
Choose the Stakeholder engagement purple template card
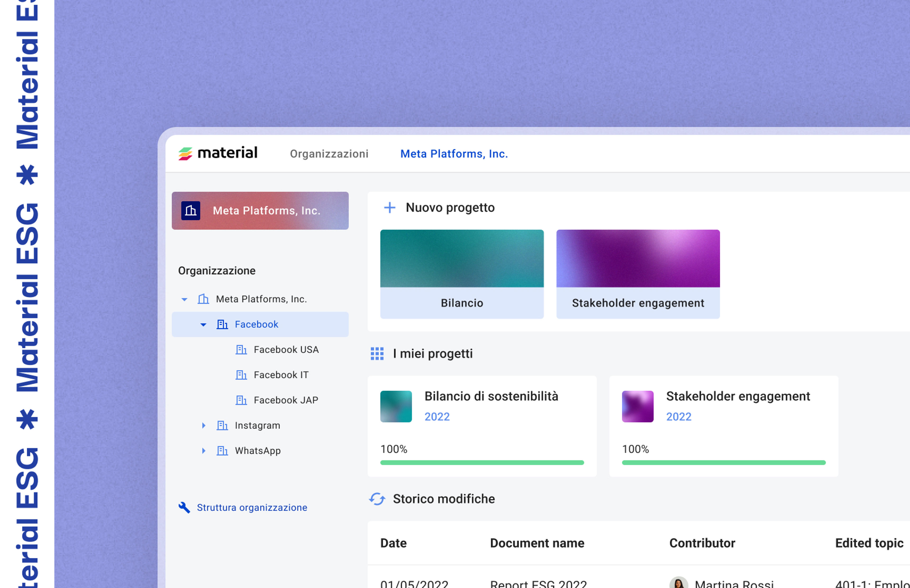point(638,274)
